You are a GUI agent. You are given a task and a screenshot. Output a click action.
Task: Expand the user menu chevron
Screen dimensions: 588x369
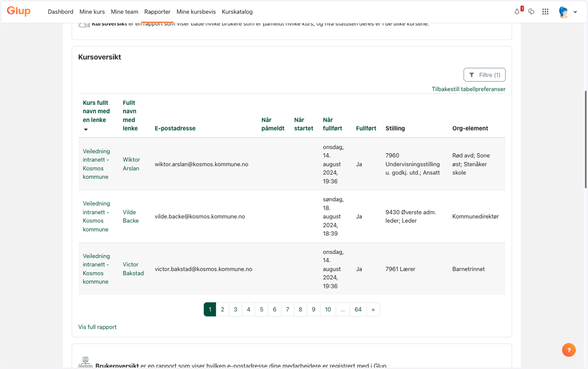click(x=575, y=12)
